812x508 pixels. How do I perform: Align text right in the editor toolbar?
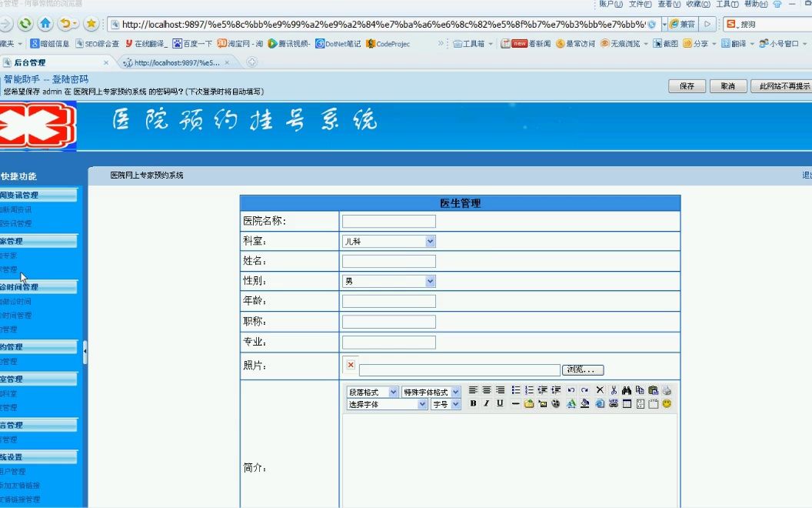click(500, 390)
